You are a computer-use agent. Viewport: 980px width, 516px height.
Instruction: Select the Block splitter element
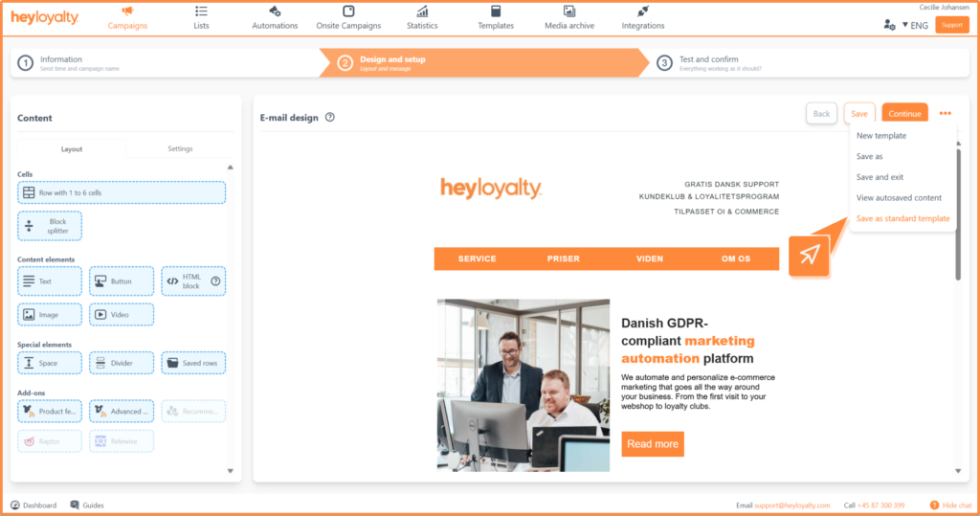50,226
